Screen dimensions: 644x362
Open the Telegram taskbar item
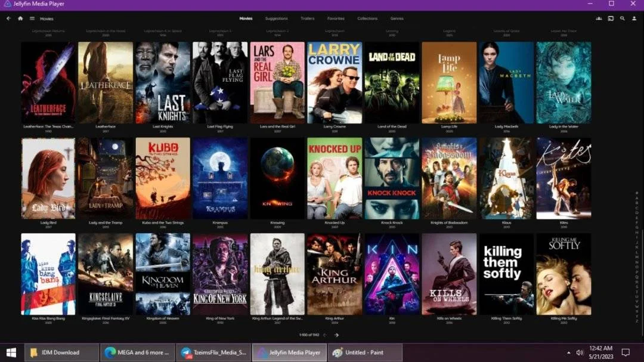213,352
